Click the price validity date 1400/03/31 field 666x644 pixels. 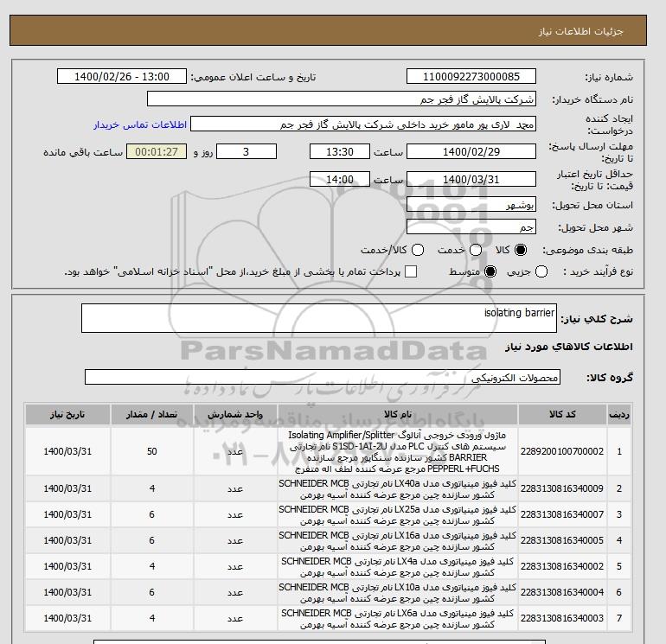(471, 179)
